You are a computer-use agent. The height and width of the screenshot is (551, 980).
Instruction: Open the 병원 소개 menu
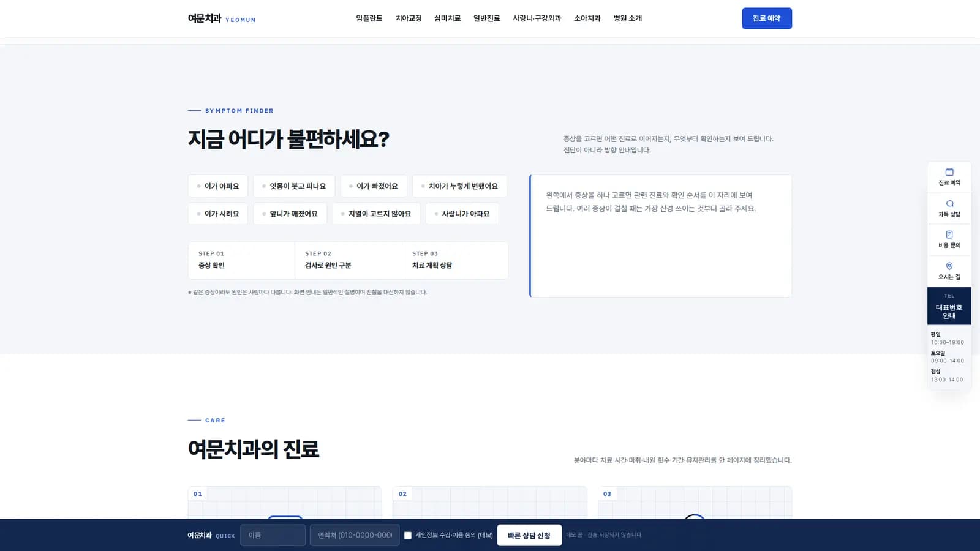[x=628, y=18]
